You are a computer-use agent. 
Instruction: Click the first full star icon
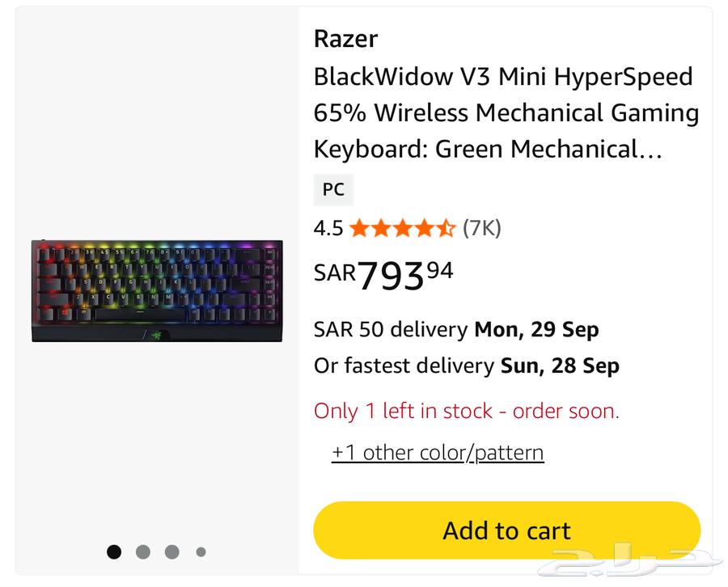[357, 229]
